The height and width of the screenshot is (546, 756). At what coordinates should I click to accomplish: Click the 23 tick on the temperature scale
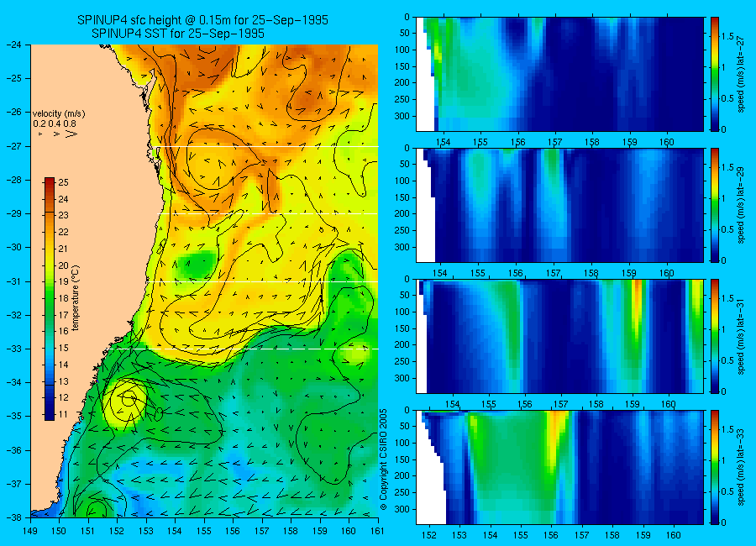coord(64,215)
